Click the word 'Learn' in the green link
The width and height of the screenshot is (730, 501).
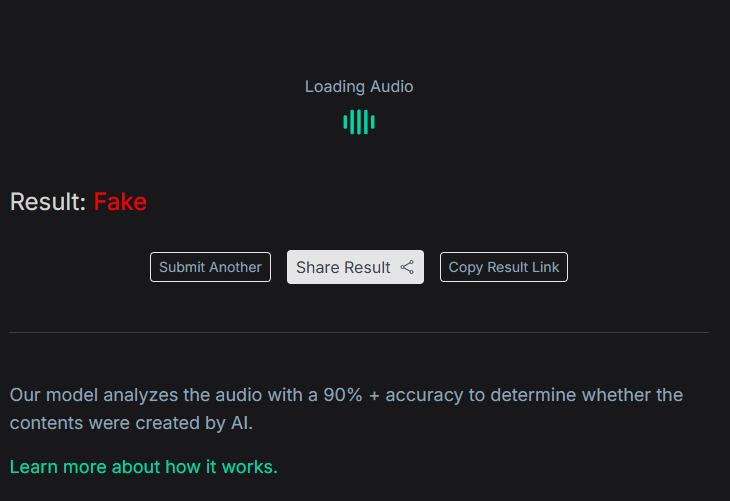coord(32,467)
